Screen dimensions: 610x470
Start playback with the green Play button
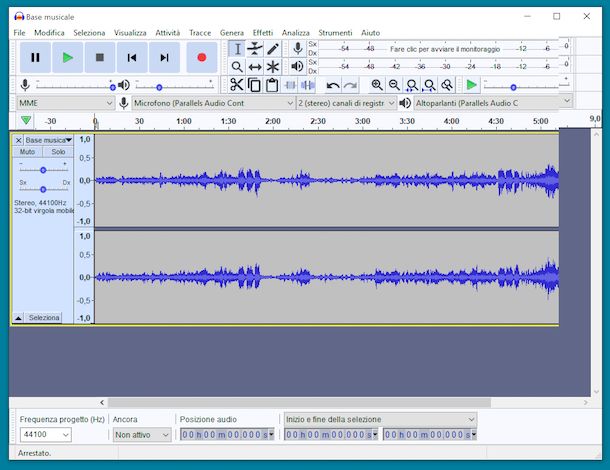pyautogui.click(x=67, y=58)
